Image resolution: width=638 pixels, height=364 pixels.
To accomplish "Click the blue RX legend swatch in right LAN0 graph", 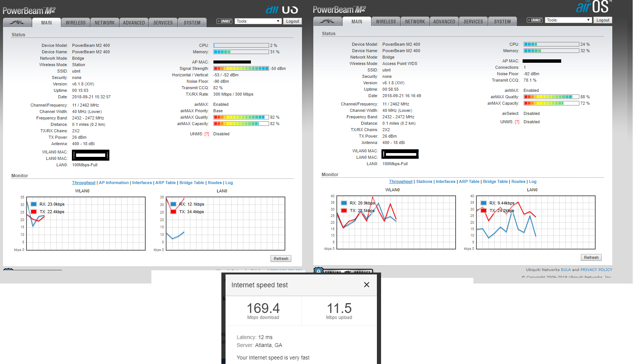I will tap(484, 203).
